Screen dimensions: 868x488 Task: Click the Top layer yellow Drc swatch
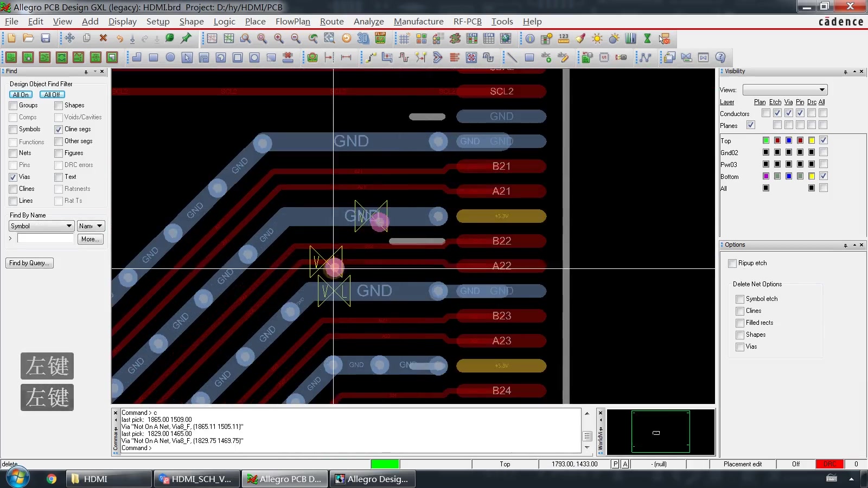[812, 140]
